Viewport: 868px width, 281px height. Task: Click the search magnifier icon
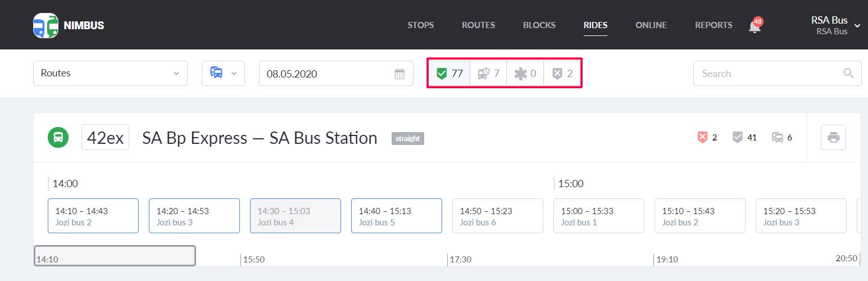click(x=848, y=73)
